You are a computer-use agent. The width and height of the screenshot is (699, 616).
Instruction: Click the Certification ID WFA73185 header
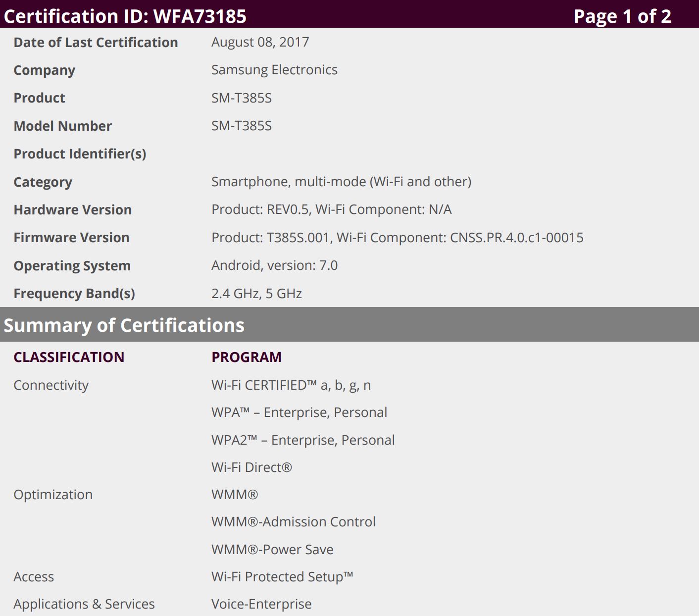[x=125, y=16]
